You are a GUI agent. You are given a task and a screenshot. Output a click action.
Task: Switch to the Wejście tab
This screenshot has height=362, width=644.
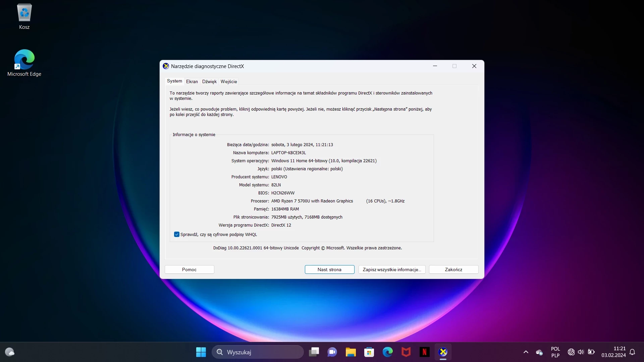pyautogui.click(x=229, y=81)
